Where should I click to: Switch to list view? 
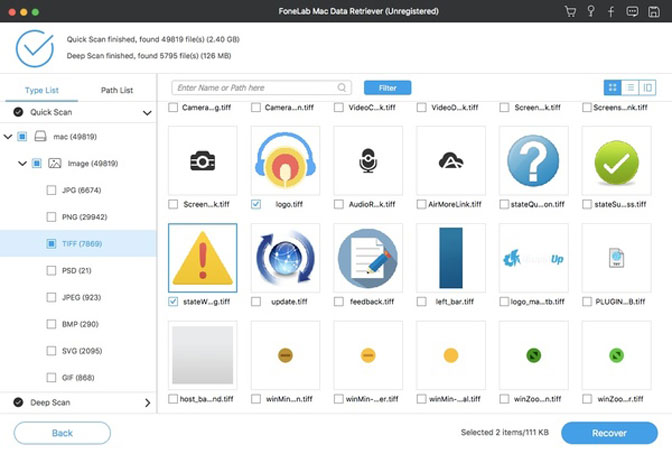tap(630, 88)
